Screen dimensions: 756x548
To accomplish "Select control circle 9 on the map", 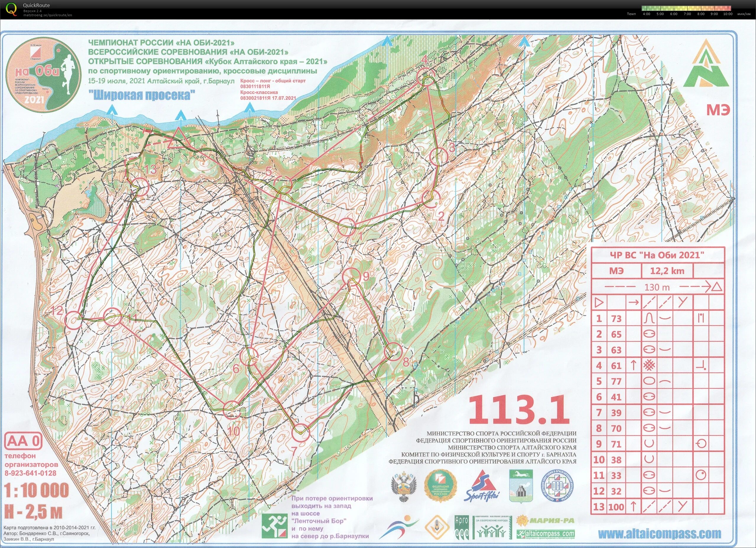I will tap(352, 277).
